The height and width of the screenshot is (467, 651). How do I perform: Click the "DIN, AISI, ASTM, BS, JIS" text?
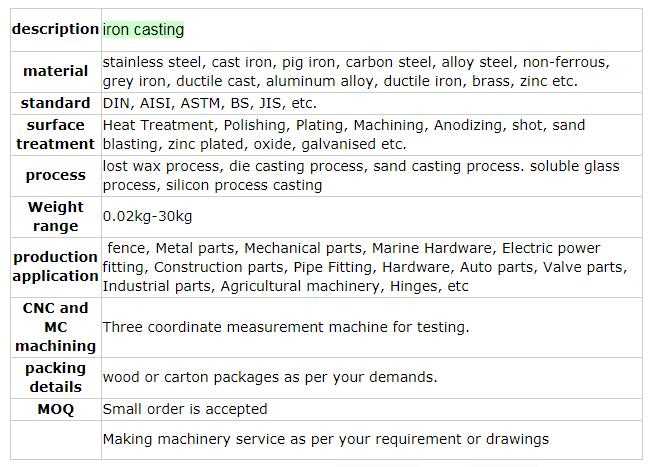[x=209, y=103]
